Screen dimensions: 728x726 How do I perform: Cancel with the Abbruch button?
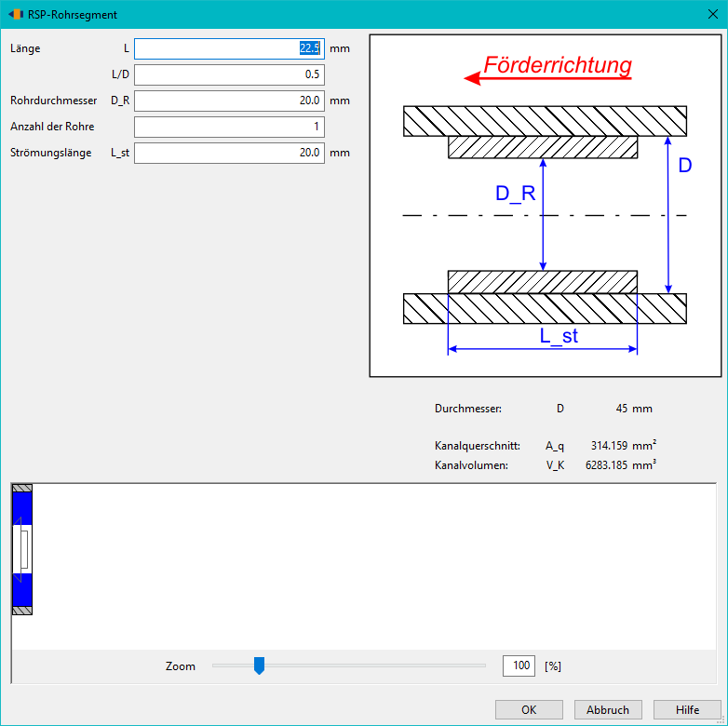click(608, 710)
